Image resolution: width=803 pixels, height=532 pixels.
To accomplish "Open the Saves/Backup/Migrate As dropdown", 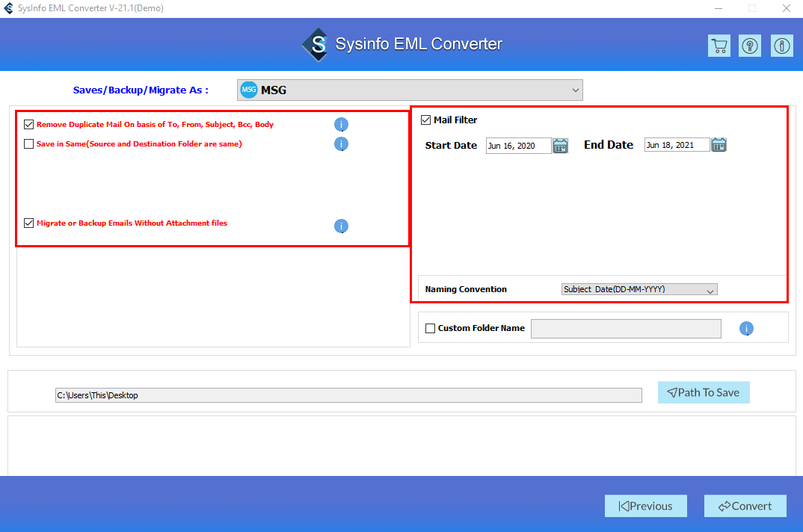I will [576, 89].
